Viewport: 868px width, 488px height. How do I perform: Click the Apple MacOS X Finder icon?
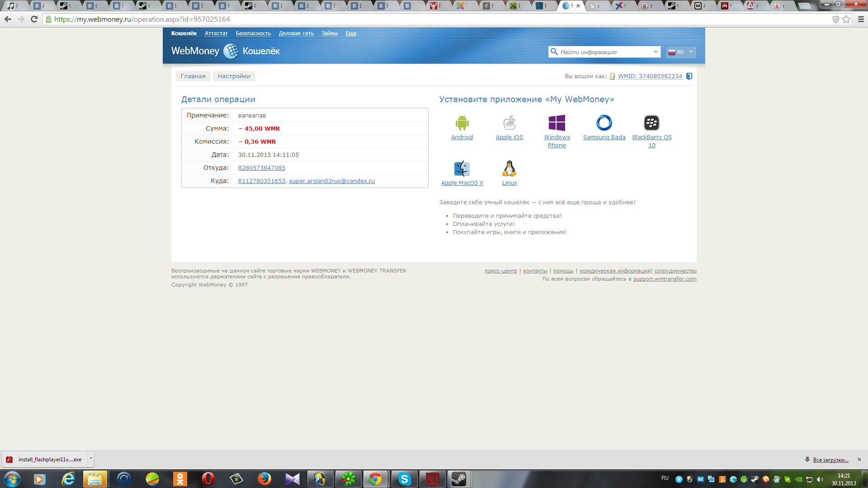(x=462, y=169)
